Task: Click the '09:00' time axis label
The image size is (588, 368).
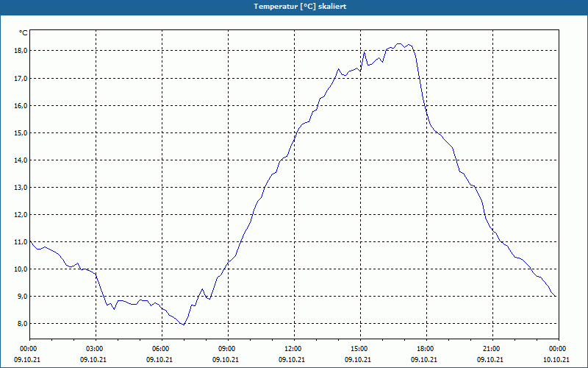Action: pos(228,349)
